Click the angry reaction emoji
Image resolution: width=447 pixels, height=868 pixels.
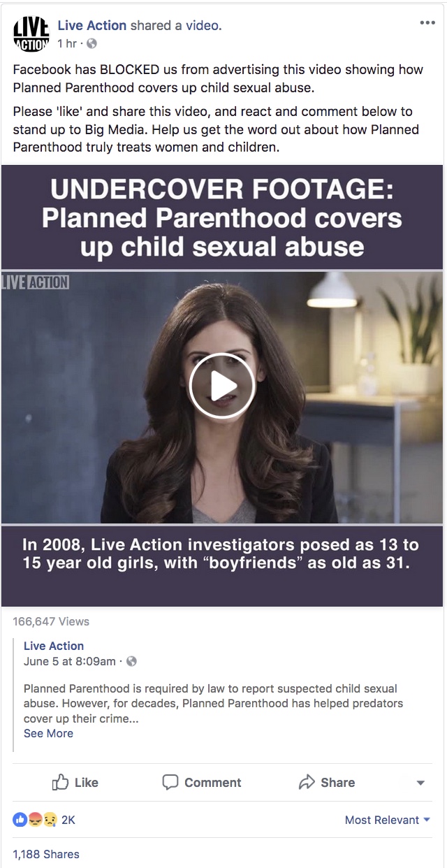[x=34, y=820]
